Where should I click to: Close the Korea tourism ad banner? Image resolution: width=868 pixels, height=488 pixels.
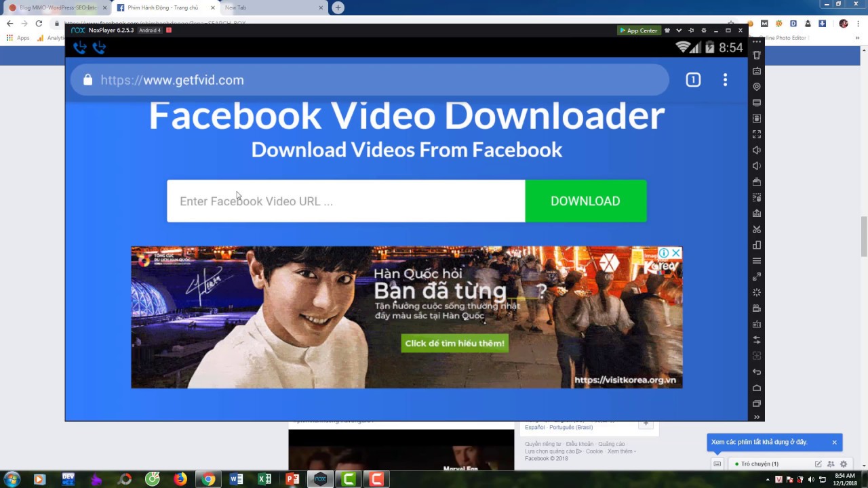pos(675,253)
